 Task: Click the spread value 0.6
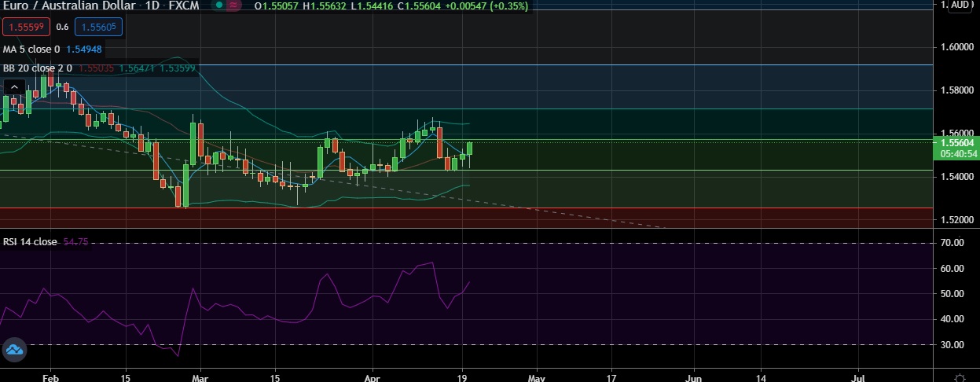[x=63, y=27]
